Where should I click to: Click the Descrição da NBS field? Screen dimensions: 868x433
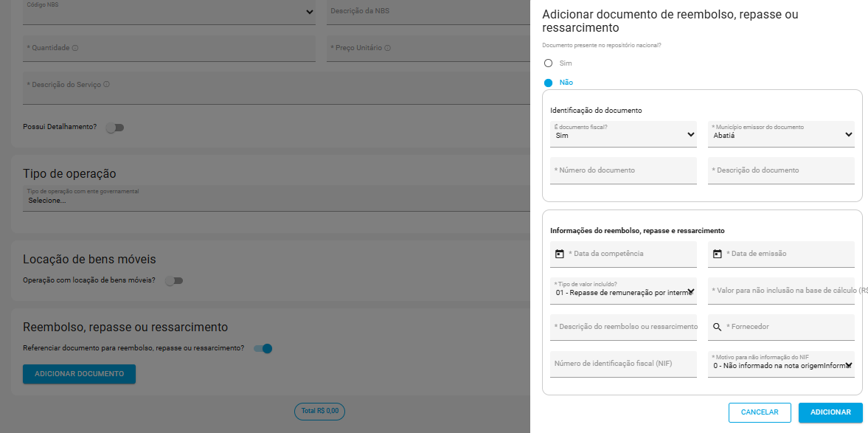click(x=428, y=13)
